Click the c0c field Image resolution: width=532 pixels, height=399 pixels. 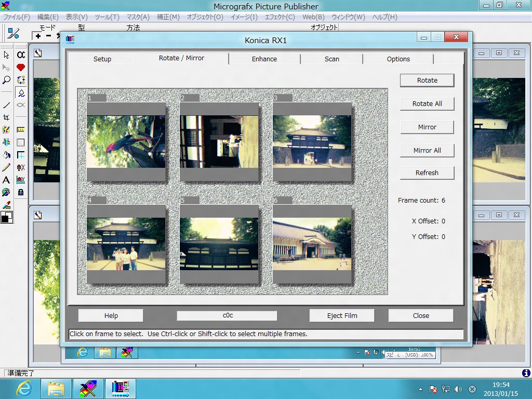[x=227, y=315]
